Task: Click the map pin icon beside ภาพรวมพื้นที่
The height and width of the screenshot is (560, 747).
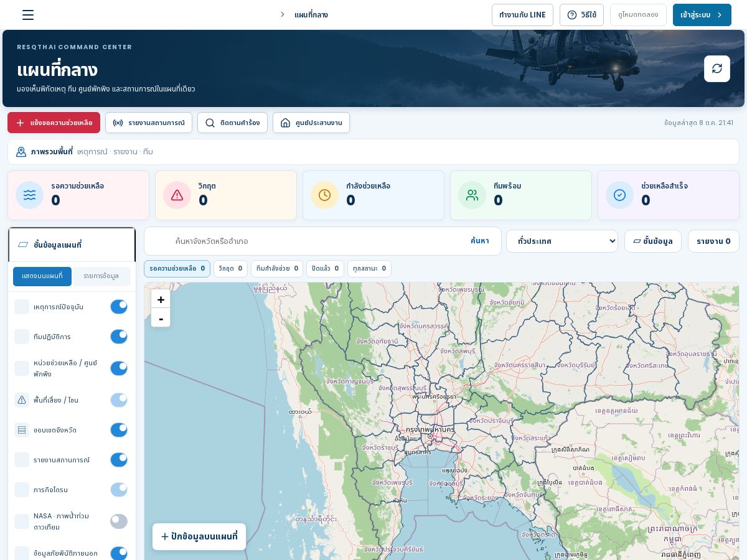Action: click(21, 152)
